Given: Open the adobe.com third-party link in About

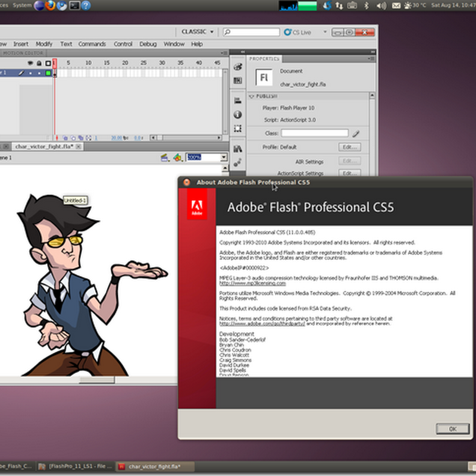Looking at the screenshot, I should [x=262, y=324].
